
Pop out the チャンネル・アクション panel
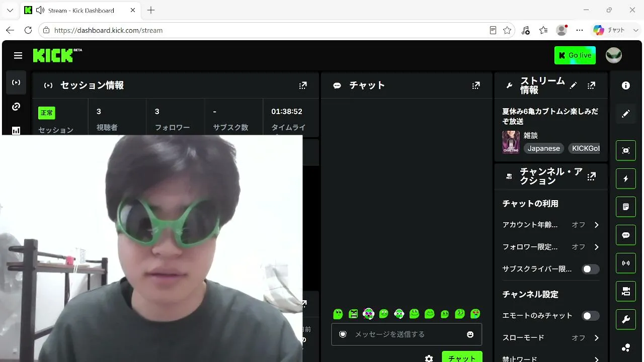tap(592, 176)
